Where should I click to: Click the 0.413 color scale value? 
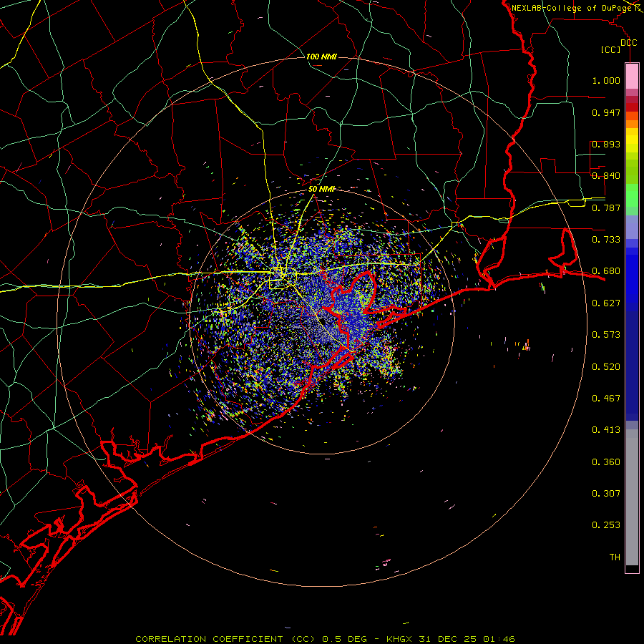click(x=606, y=430)
